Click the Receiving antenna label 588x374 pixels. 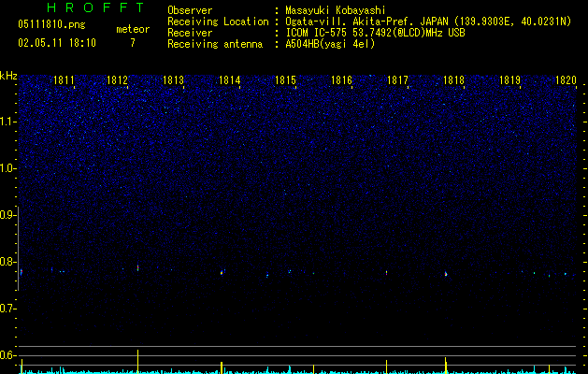click(215, 44)
